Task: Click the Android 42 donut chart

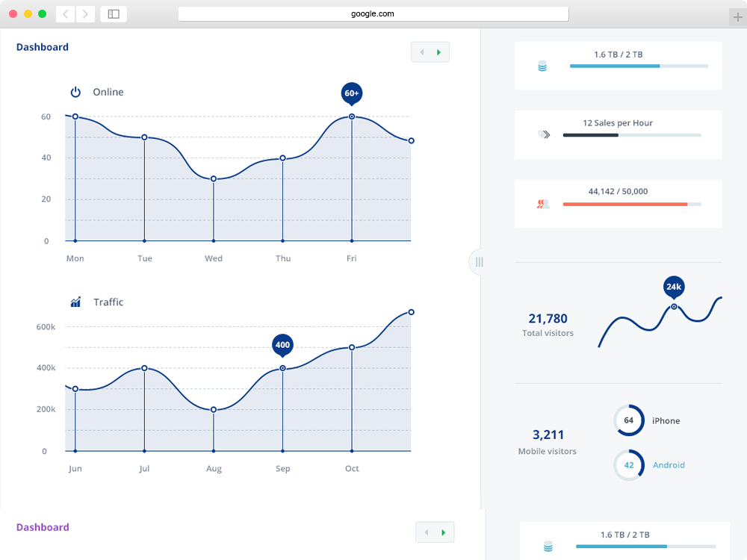Action: click(x=628, y=464)
